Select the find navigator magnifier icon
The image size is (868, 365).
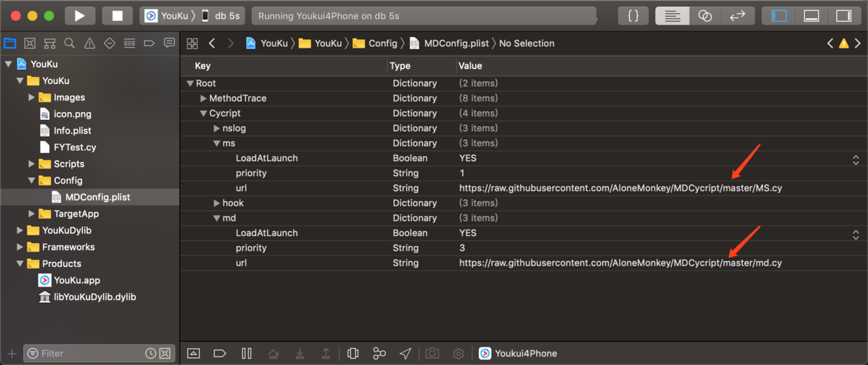pos(69,43)
